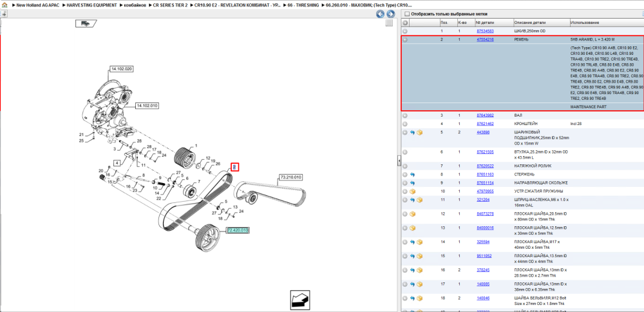This screenshot has height=312, width=644.
Task: Open diagram reference label 73.210.010
Action: tap(290, 177)
